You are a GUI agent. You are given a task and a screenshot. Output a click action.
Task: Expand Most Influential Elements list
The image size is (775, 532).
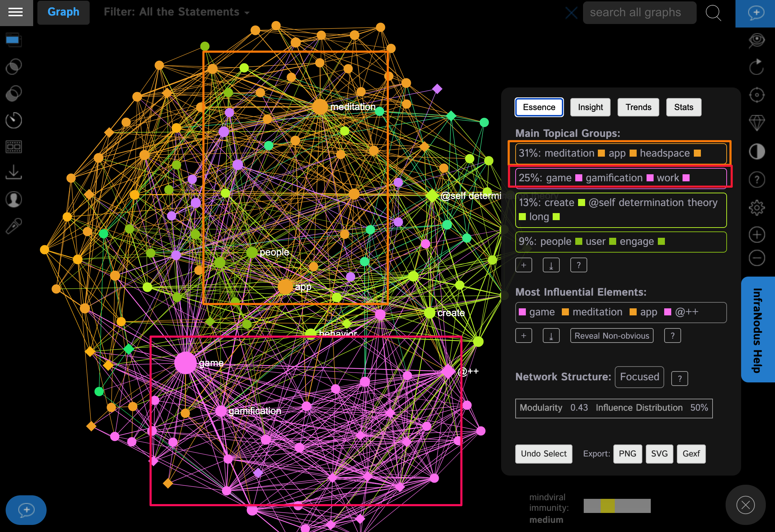pyautogui.click(x=524, y=335)
